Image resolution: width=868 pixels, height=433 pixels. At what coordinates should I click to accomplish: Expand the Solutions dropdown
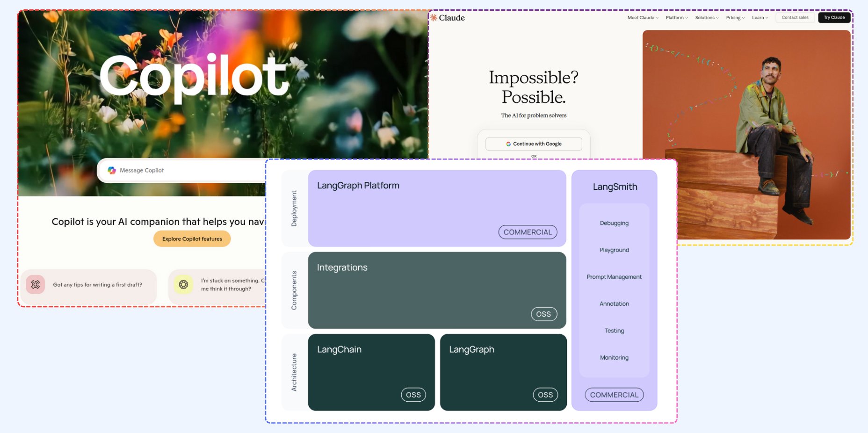pyautogui.click(x=707, y=18)
